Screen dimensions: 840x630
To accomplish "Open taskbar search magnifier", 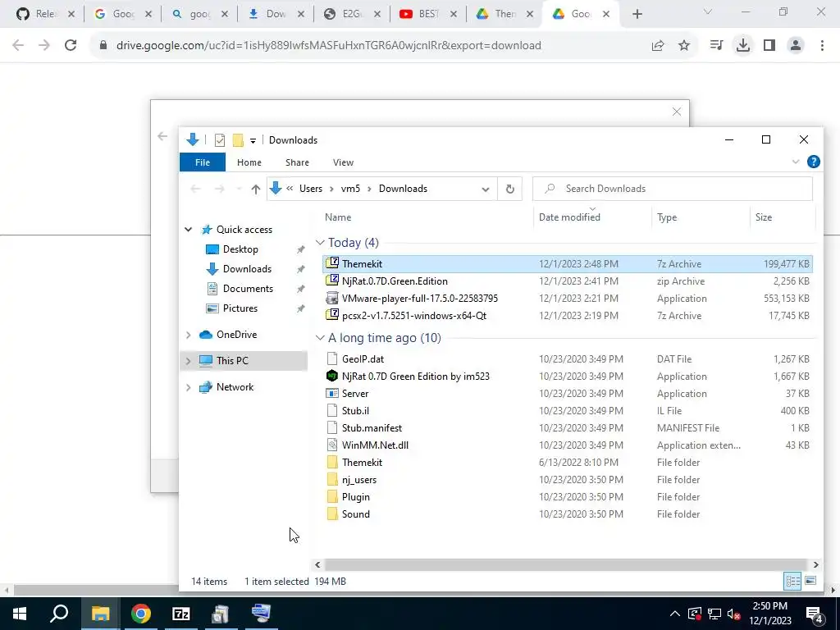I will (59, 614).
